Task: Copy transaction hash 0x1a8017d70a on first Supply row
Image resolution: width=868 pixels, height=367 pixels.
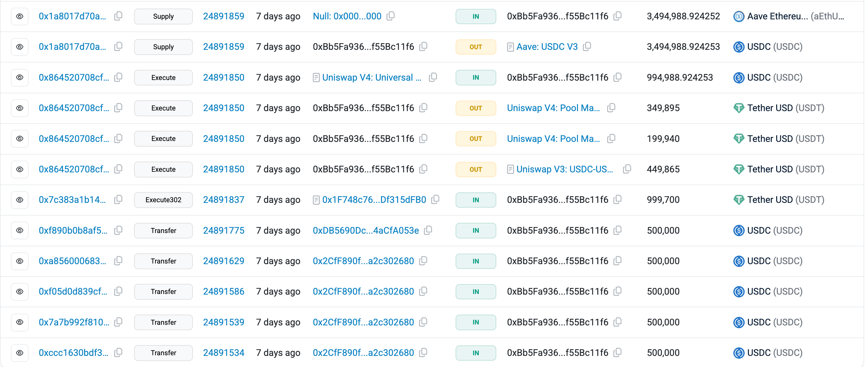Action: (x=118, y=16)
